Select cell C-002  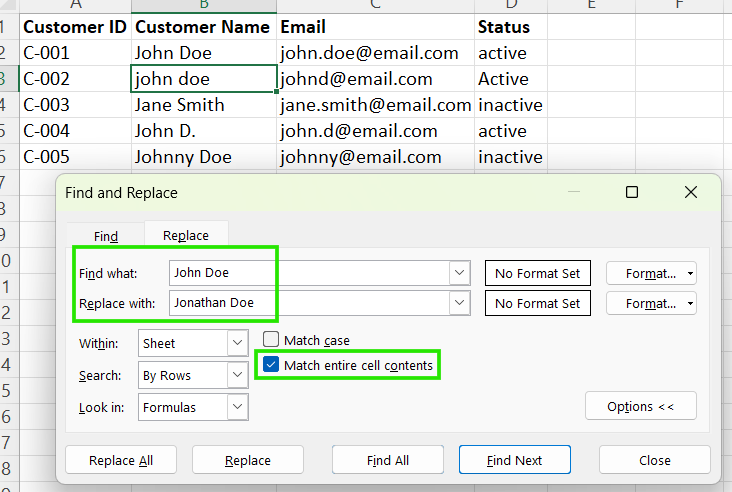(76, 79)
